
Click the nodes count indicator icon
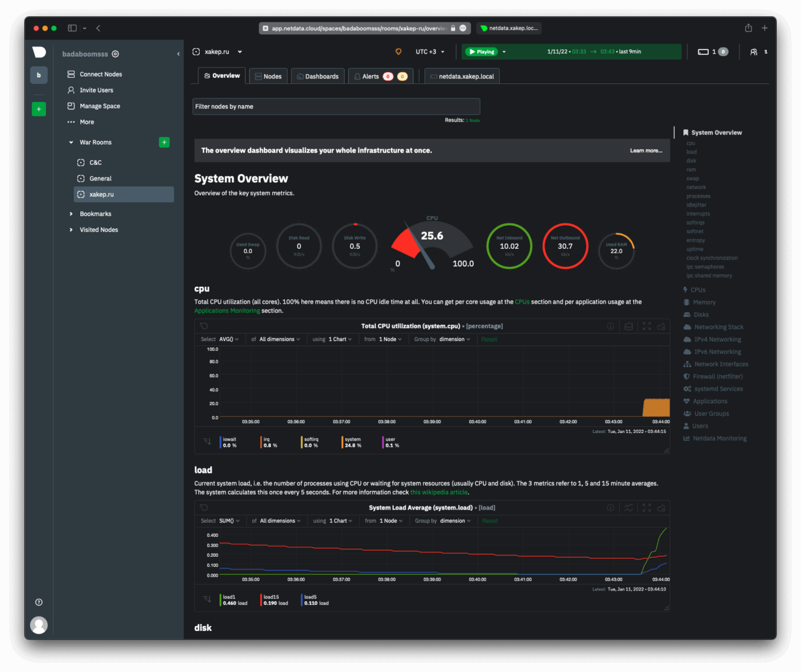(x=703, y=52)
